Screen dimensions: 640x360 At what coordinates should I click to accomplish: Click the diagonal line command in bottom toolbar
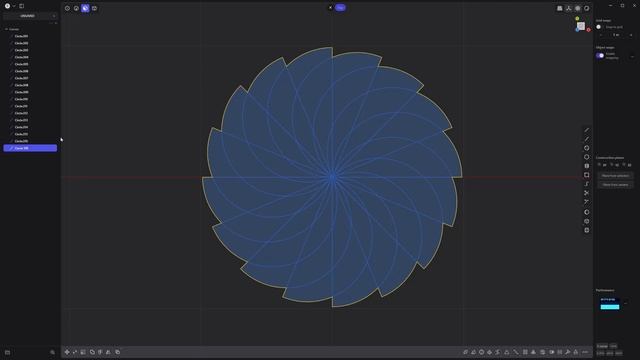coord(516,352)
